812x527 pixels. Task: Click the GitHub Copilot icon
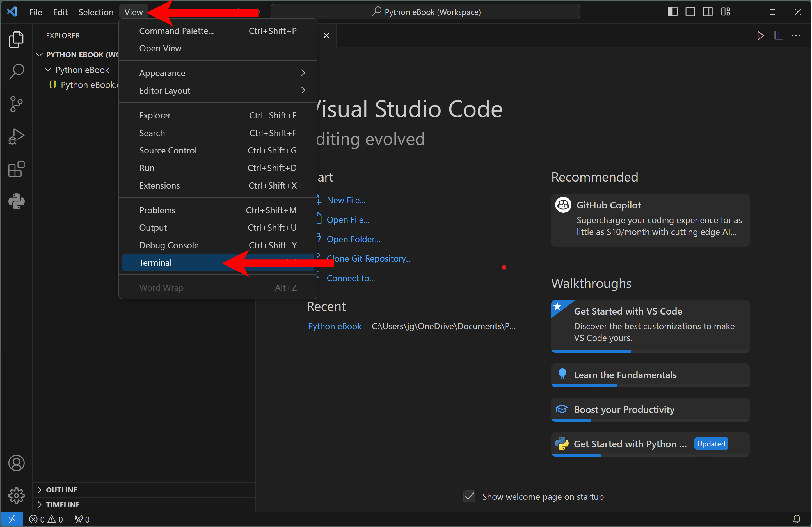point(563,205)
